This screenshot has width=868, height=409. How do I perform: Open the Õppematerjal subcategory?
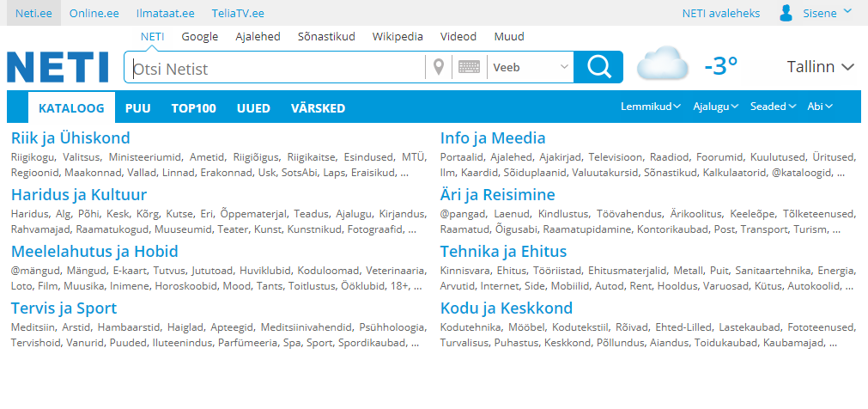click(x=252, y=213)
